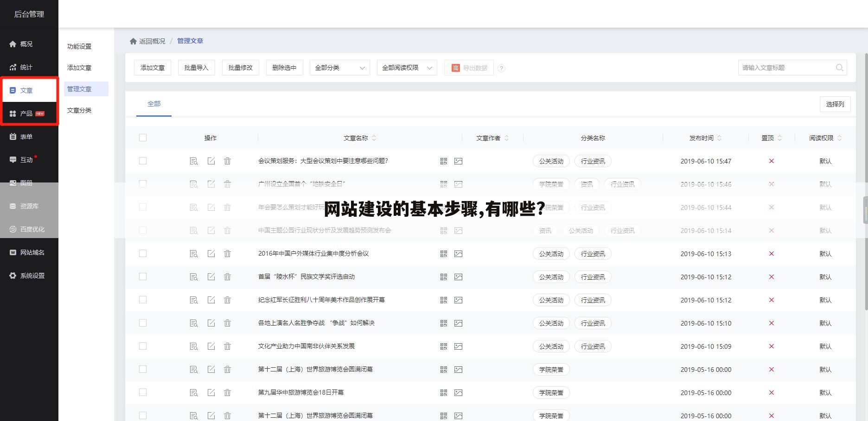Open 文章分类 in the secondary menu

[79, 110]
